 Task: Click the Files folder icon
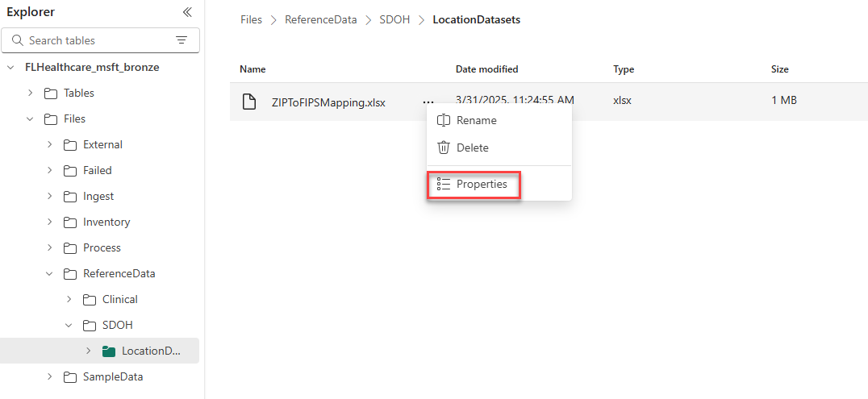click(x=52, y=119)
